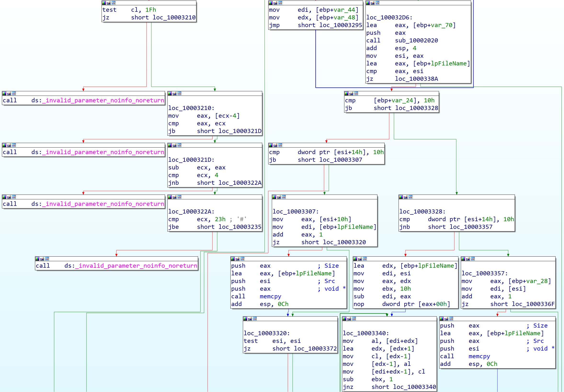Follow 'loc_10003295' target in jmp instruction
The width and height of the screenshot is (564, 392).
[x=341, y=25]
